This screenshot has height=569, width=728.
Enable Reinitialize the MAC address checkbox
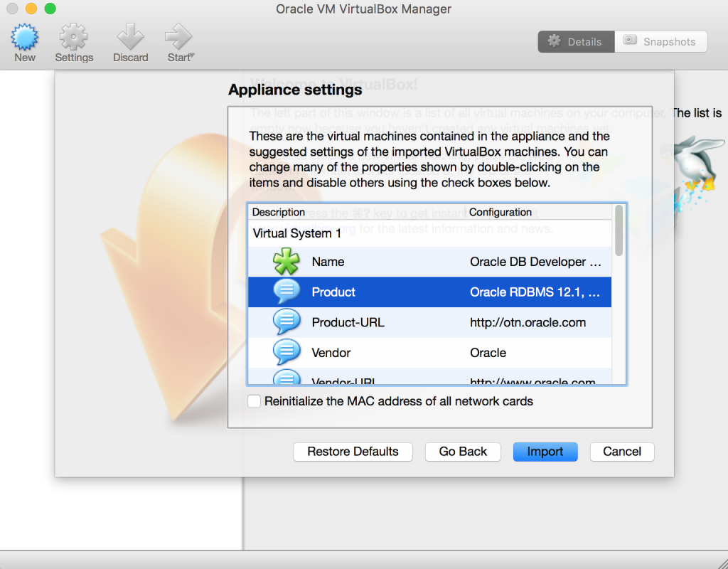(x=254, y=401)
